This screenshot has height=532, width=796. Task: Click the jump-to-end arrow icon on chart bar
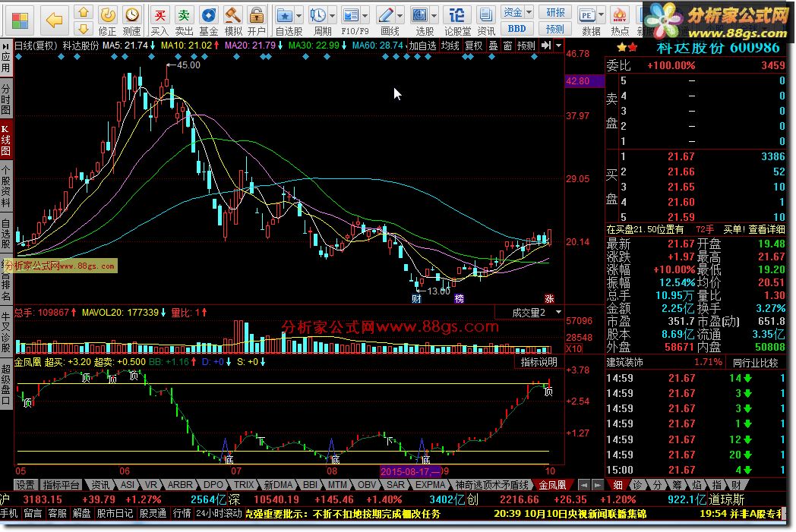point(545,46)
